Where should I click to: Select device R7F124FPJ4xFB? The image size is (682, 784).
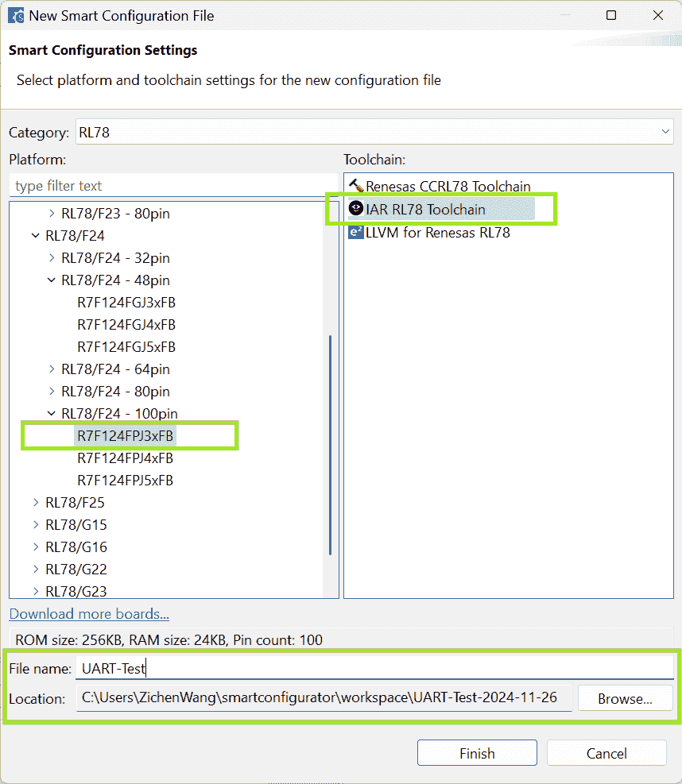point(126,458)
